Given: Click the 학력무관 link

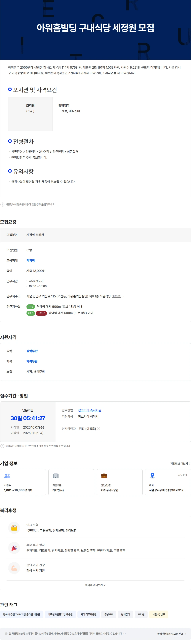Looking at the screenshot, I should click(32, 361).
